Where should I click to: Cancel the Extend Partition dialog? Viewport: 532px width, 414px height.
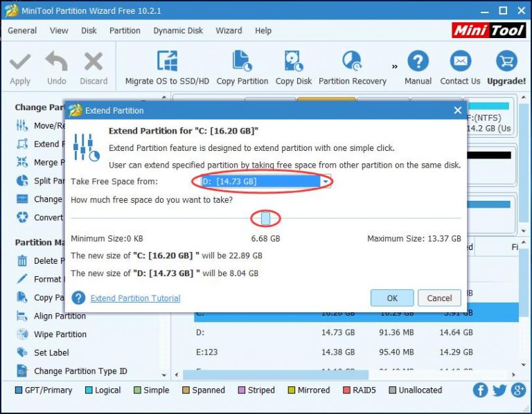[439, 298]
